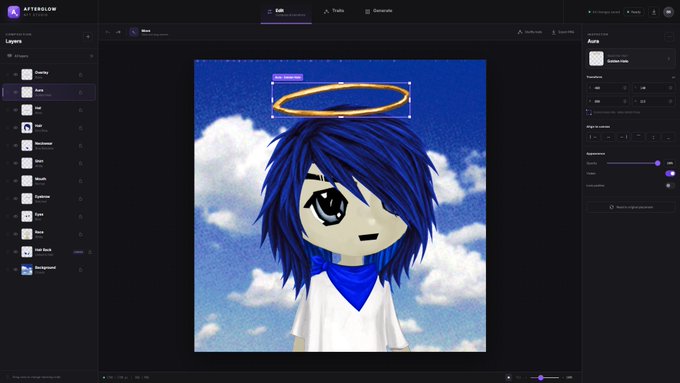
Task: Click the fit-to-screen icon near zoom
Action: point(509,377)
